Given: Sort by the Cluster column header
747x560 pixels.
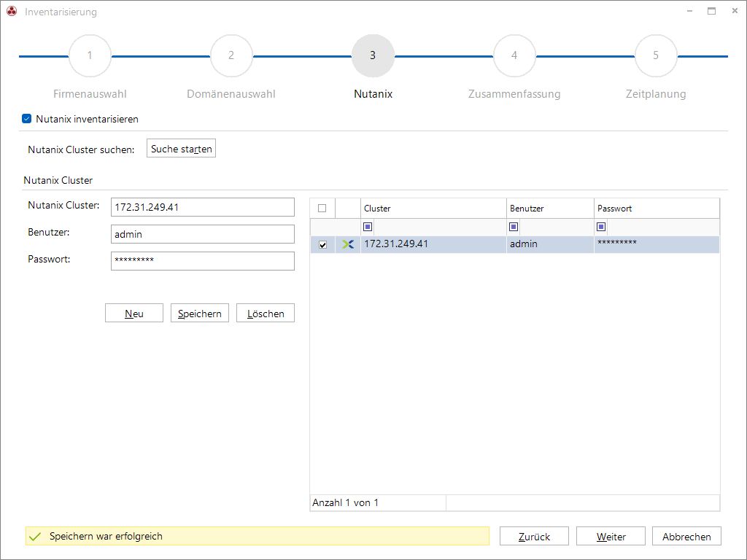Looking at the screenshot, I should point(433,209).
